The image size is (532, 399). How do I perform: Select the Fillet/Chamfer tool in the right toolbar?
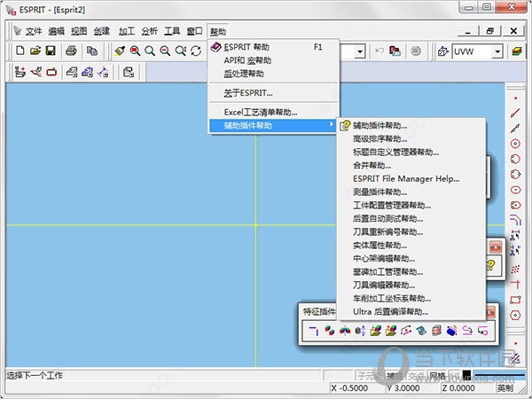(515, 220)
